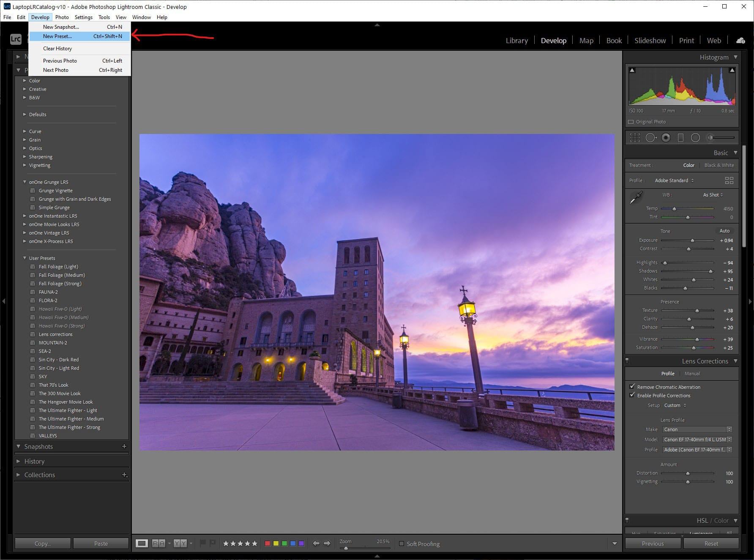Click the White Balance eyedropper
Screen dimensions: 754x560
pos(637,197)
